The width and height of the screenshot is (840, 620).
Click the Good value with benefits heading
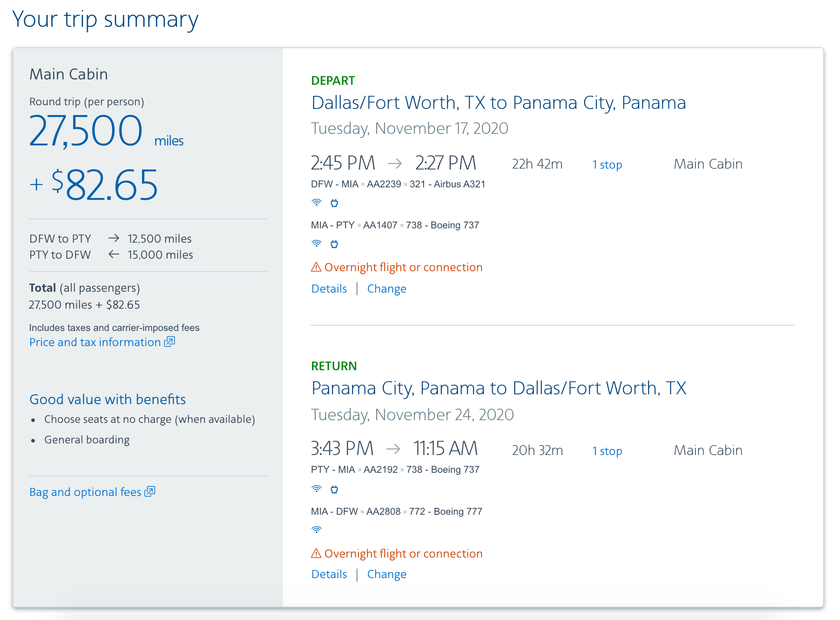tap(108, 399)
